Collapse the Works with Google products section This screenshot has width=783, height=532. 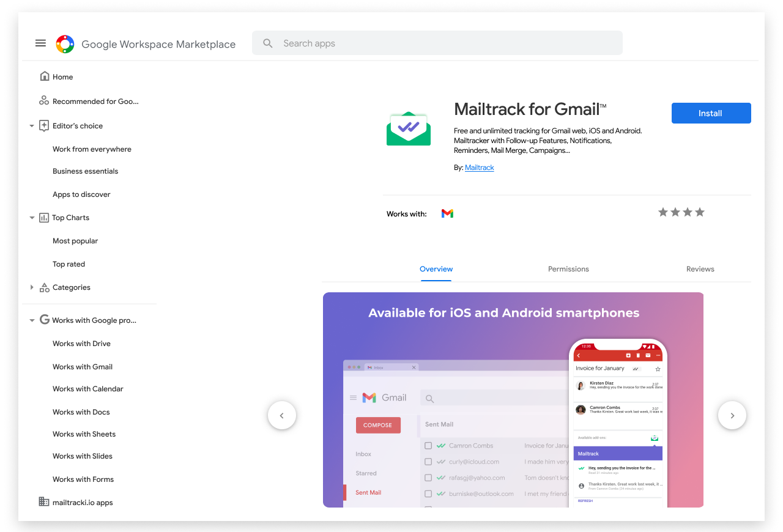tap(32, 320)
